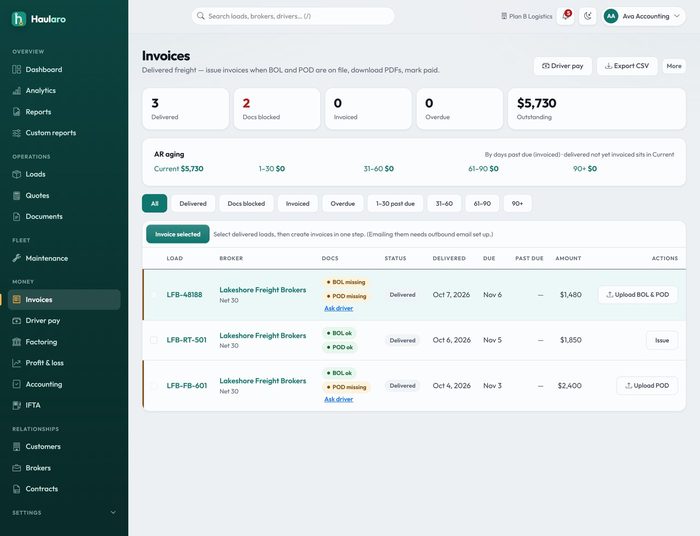Image resolution: width=700 pixels, height=536 pixels.
Task: Open Lakeshore Freight Brokers in LFB-RT-501 row
Action: click(262, 336)
